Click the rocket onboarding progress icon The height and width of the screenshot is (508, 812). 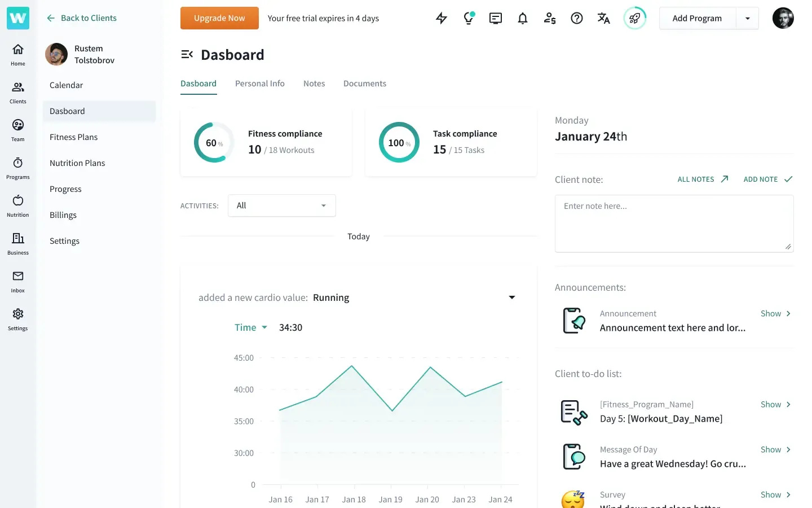(634, 18)
